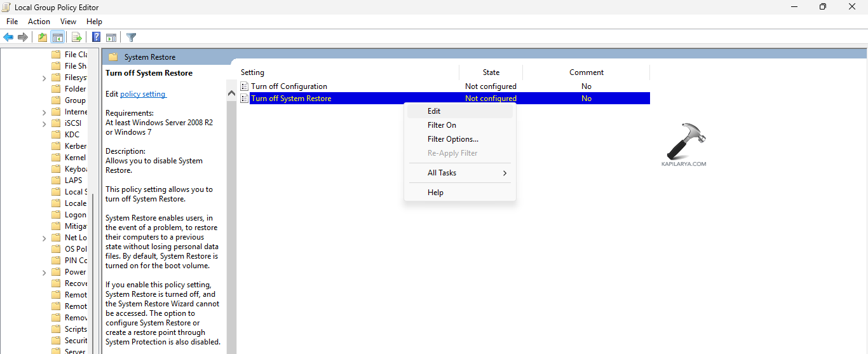This screenshot has height=354, width=868.
Task: Choose Filter Options... in context menu
Action: (x=460, y=139)
